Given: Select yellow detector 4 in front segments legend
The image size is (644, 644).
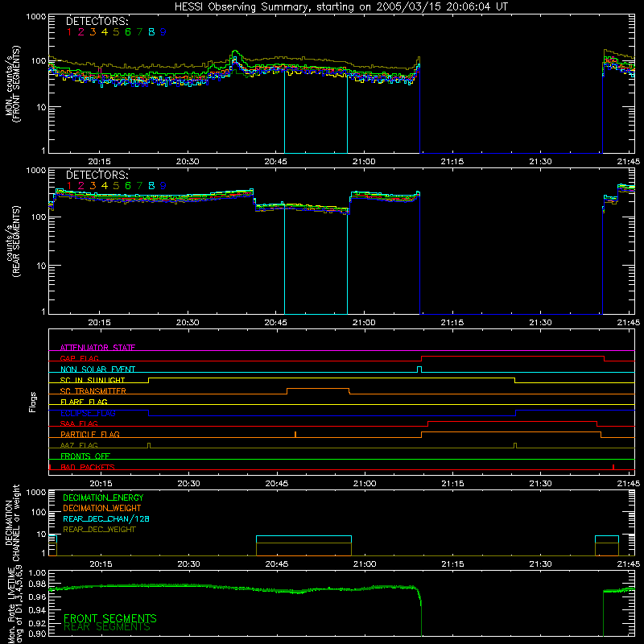Looking at the screenshot, I should pyautogui.click(x=105, y=32).
